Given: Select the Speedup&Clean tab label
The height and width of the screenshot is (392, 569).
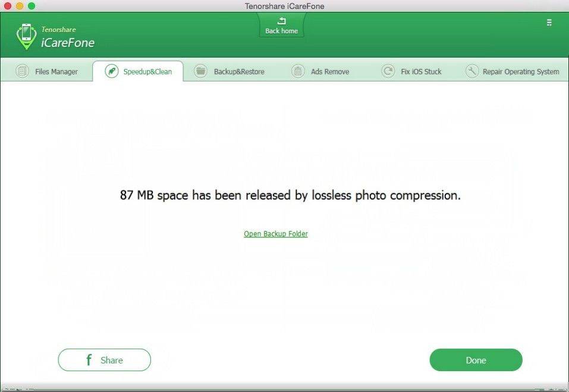Looking at the screenshot, I should click(x=147, y=71).
